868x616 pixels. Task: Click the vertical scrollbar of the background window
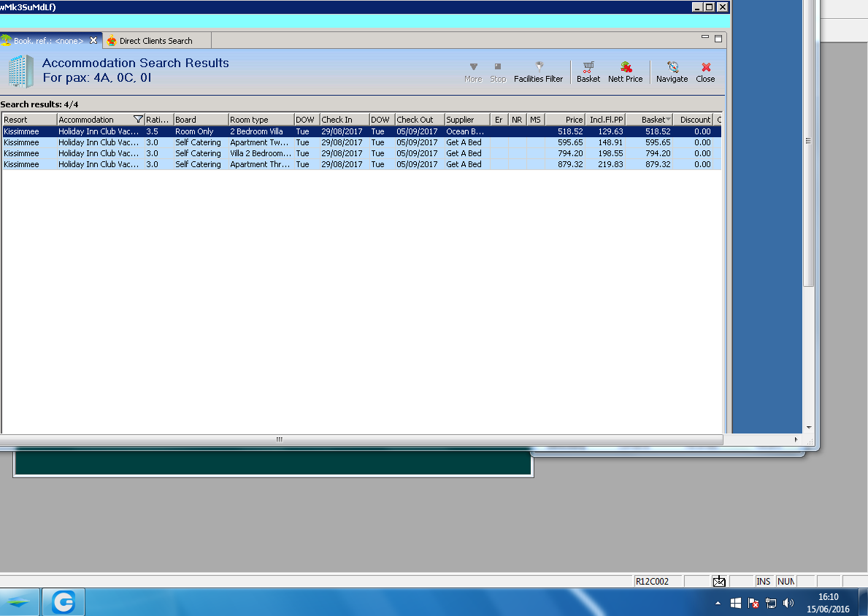click(808, 143)
